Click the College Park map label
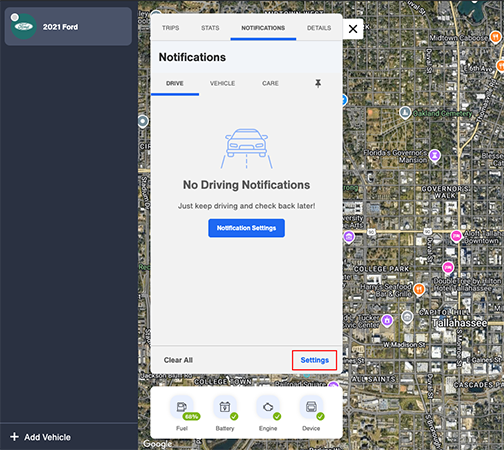Image resolution: width=504 pixels, height=450 pixels. coord(381,269)
